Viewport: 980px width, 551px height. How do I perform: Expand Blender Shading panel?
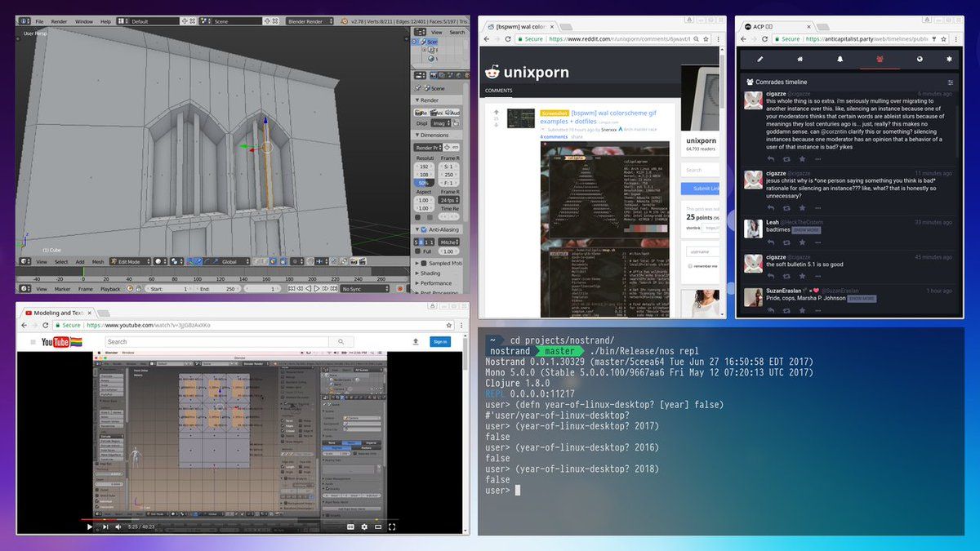[x=430, y=273]
